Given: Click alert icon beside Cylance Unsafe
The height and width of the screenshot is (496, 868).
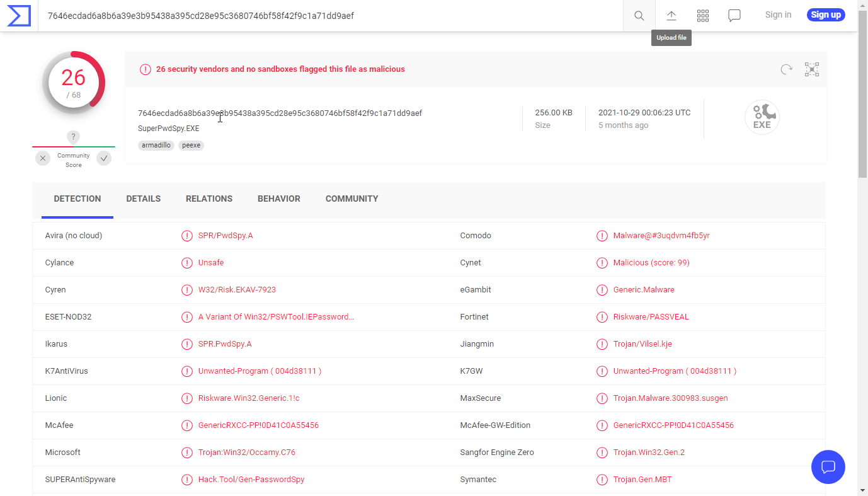Looking at the screenshot, I should click(x=187, y=263).
